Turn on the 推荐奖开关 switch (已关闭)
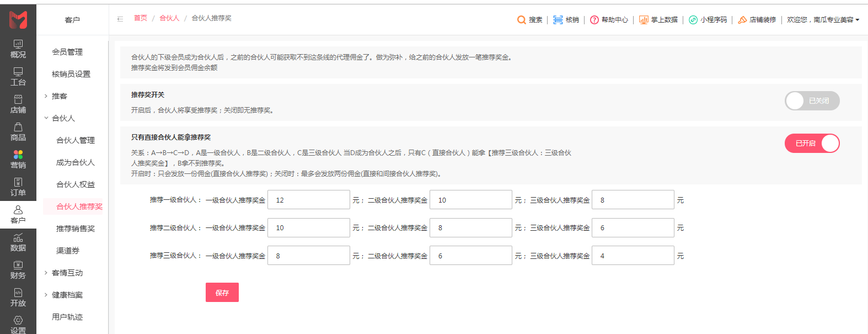Screen dimensions: 868x334 pyautogui.click(x=812, y=101)
